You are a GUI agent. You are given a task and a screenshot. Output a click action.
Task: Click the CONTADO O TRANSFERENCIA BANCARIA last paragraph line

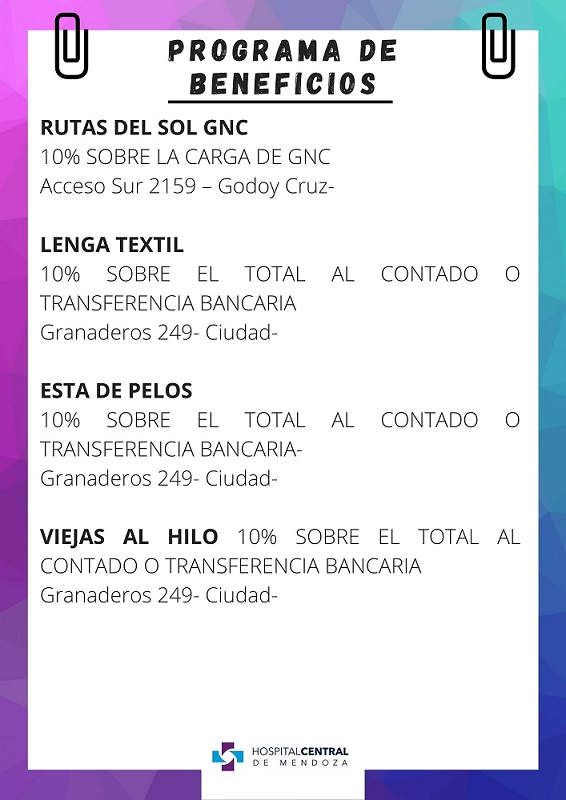[231, 566]
